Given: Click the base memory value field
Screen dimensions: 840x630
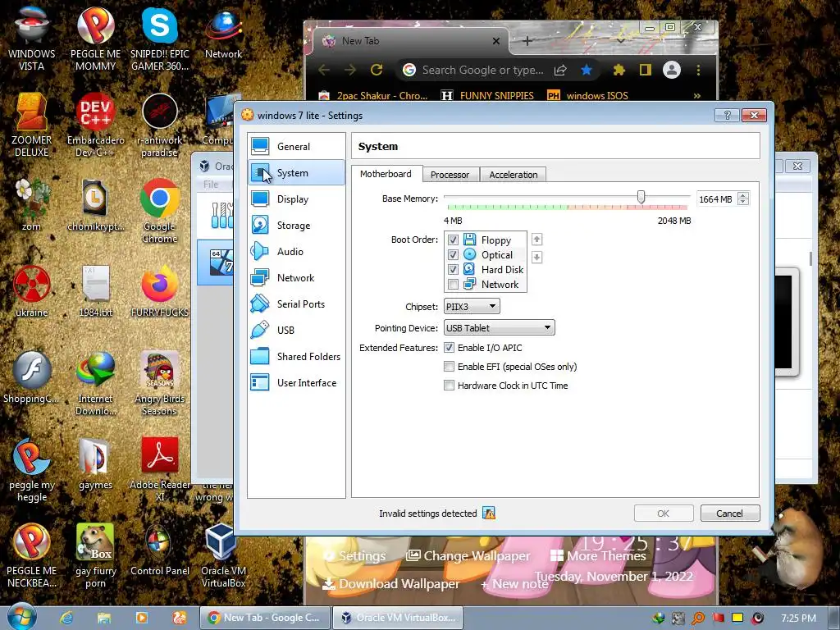Looking at the screenshot, I should (x=716, y=199).
